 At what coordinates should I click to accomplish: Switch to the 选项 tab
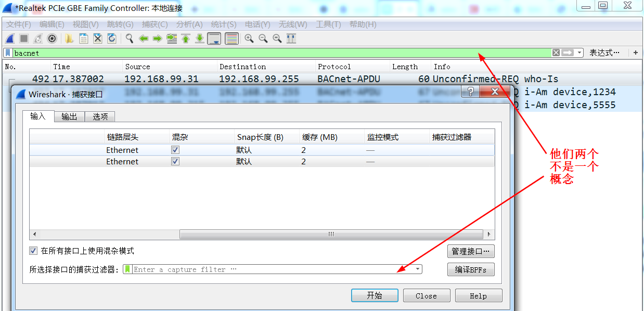tap(100, 116)
